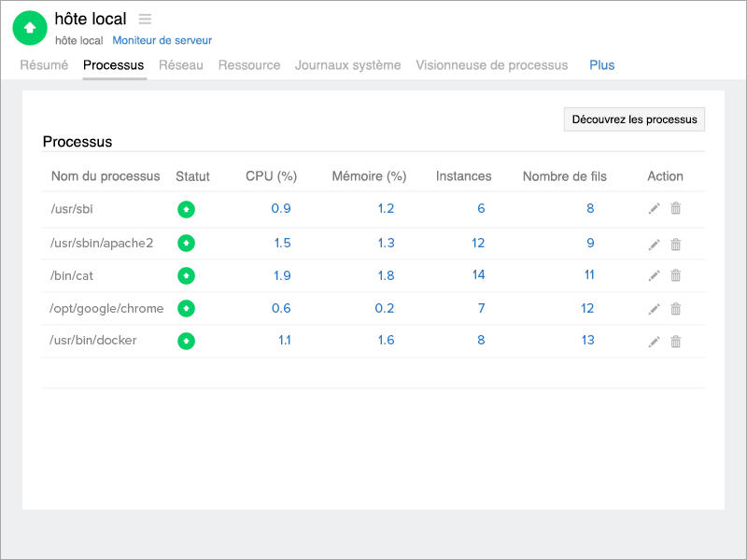Edit the /usr/sbin/apache2 process

point(654,245)
